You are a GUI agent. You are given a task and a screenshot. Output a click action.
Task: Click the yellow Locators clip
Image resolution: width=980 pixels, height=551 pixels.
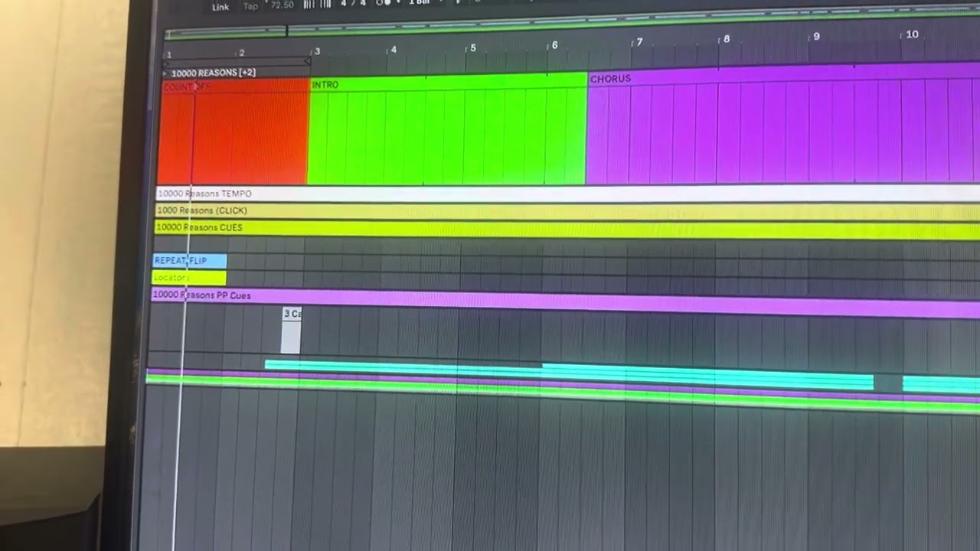(189, 278)
